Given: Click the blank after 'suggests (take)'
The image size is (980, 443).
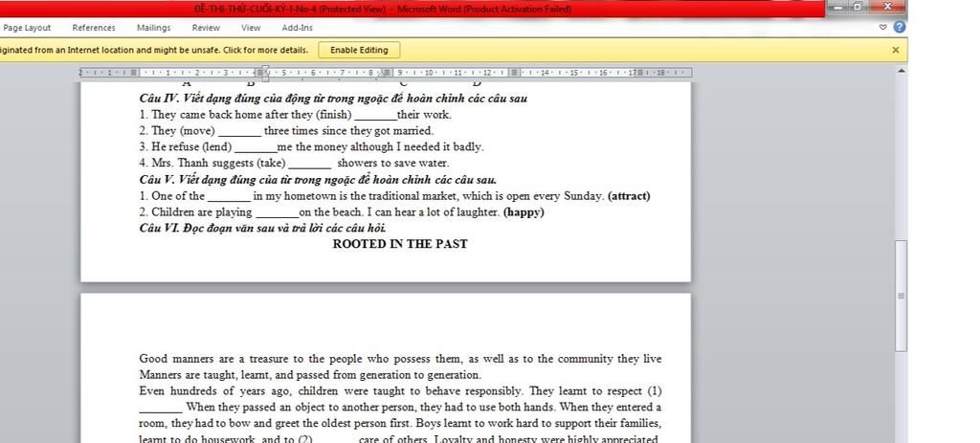Looking at the screenshot, I should [310, 166].
